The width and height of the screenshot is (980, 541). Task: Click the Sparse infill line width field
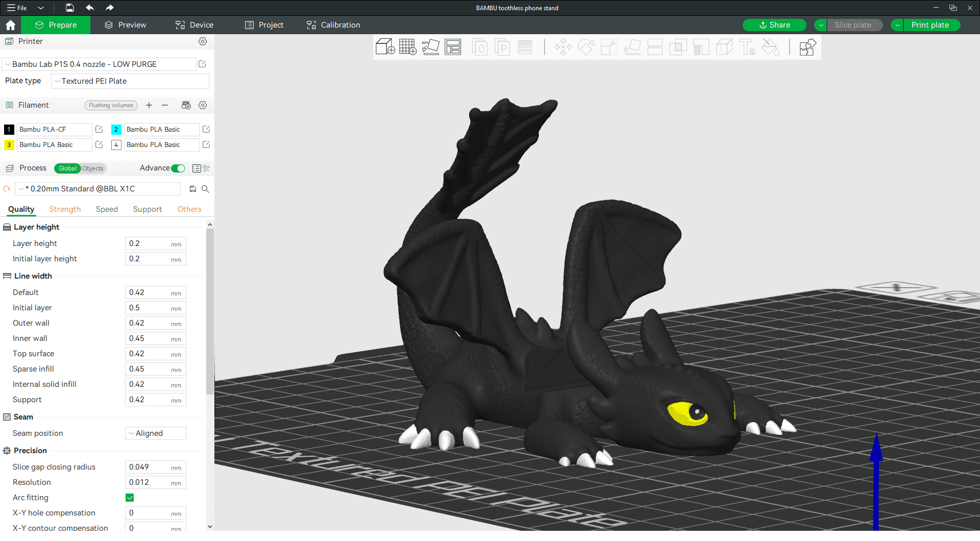pos(156,369)
